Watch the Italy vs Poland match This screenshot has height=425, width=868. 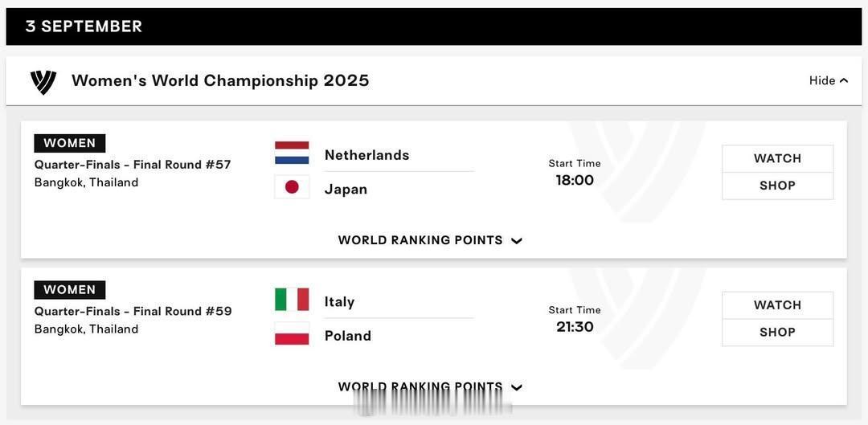(x=777, y=305)
